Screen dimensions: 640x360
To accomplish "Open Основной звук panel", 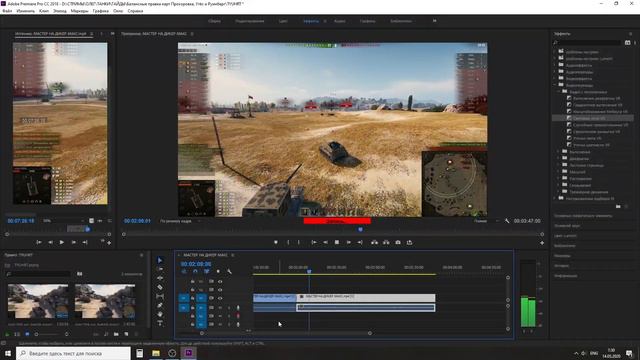I will [567, 226].
